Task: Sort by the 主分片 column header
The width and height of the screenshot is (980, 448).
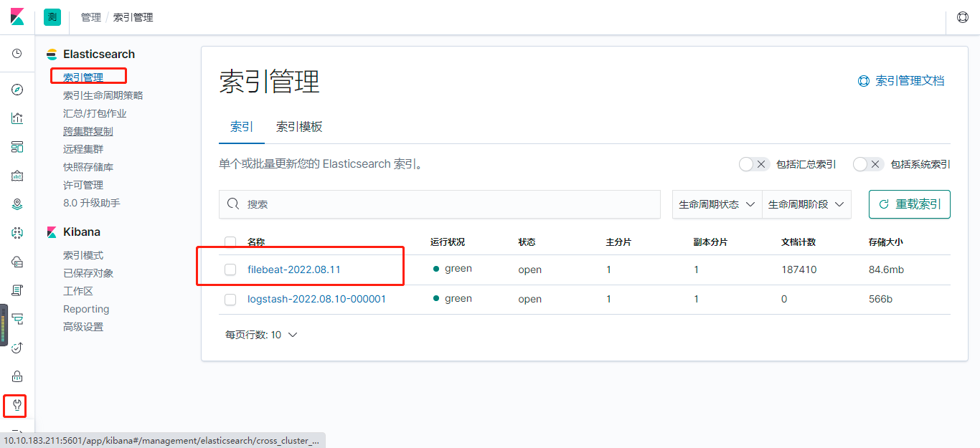Action: (x=618, y=242)
